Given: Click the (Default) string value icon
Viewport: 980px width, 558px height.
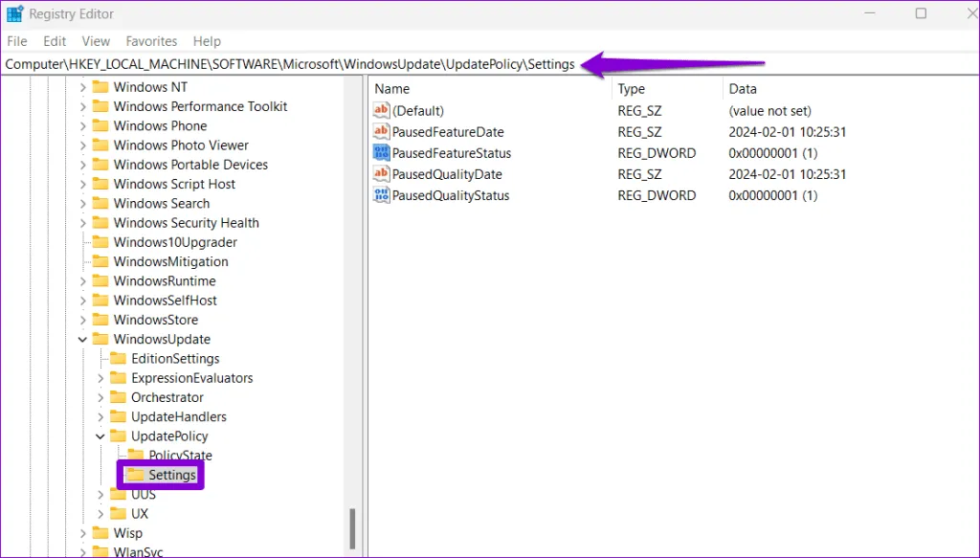Looking at the screenshot, I should coord(382,111).
